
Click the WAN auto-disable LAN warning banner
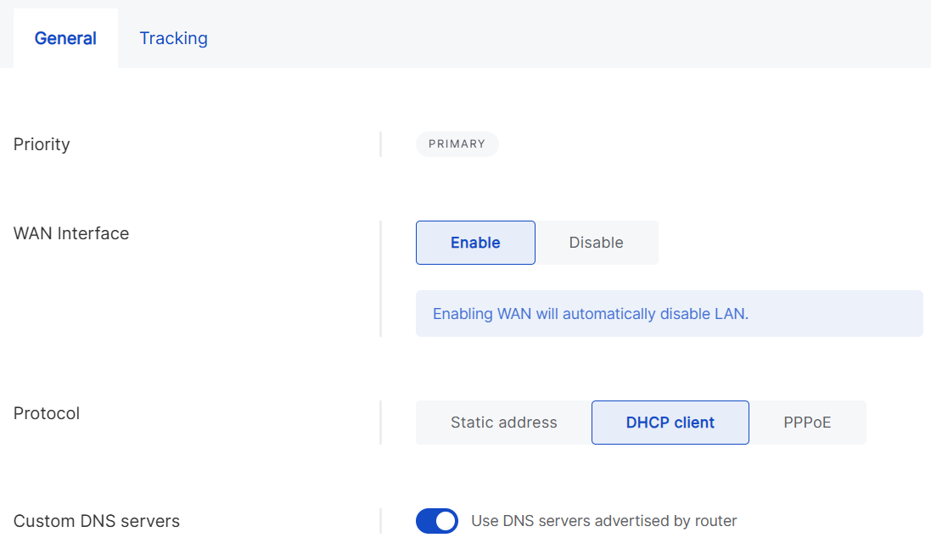pyautogui.click(x=669, y=313)
